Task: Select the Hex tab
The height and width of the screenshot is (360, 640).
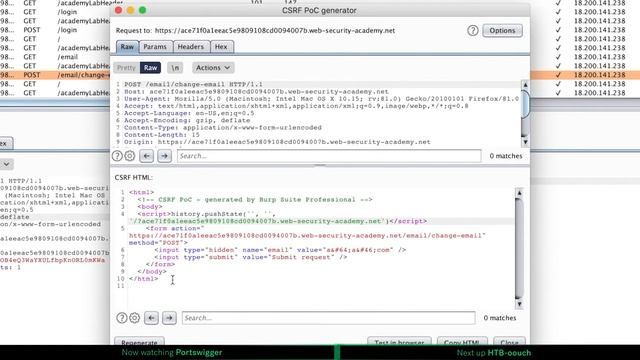Action: tap(221, 47)
